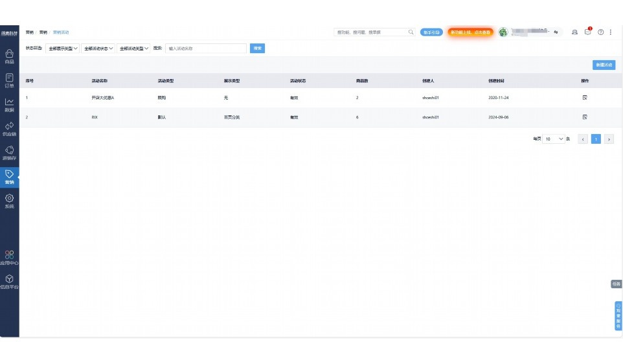Open message notifications with red badge
This screenshot has width=623, height=364.
(588, 32)
